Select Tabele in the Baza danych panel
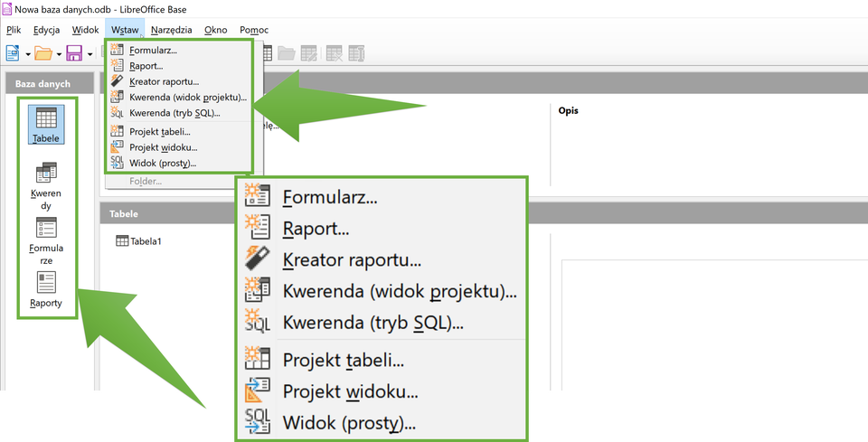868x442 pixels. click(x=46, y=125)
